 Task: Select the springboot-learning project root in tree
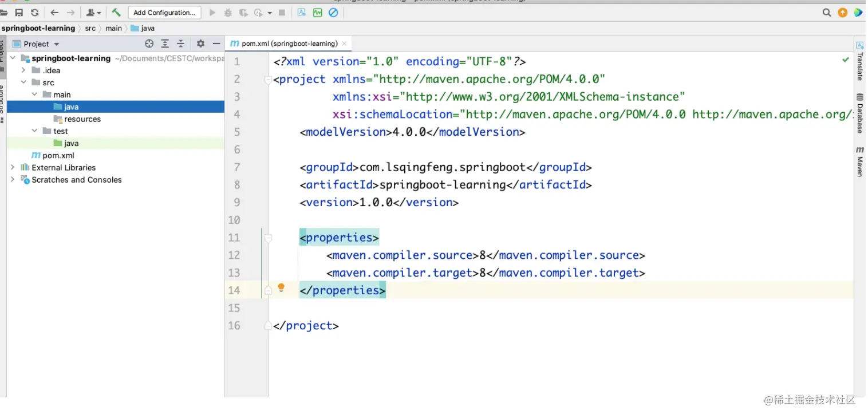tap(71, 58)
